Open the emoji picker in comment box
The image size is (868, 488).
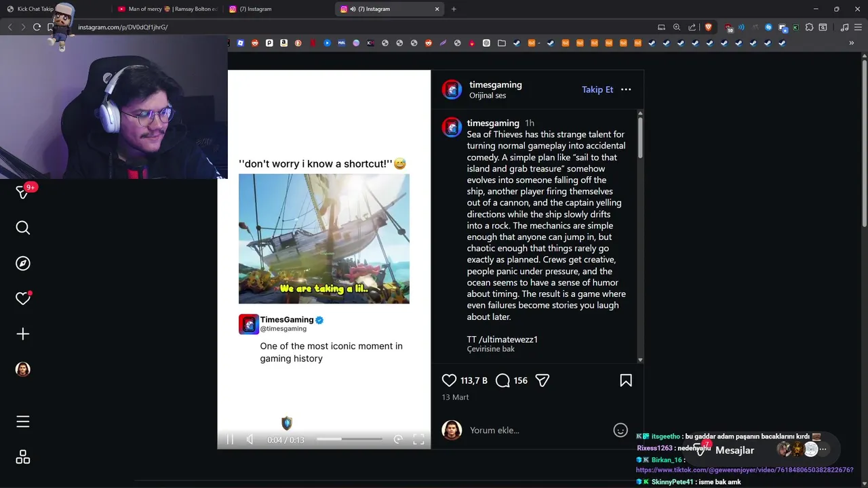620,430
